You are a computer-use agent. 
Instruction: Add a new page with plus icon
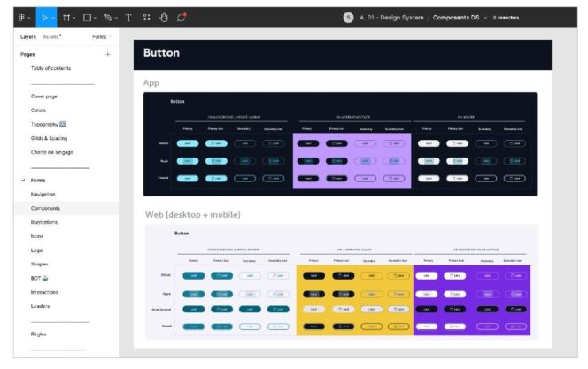click(x=108, y=54)
